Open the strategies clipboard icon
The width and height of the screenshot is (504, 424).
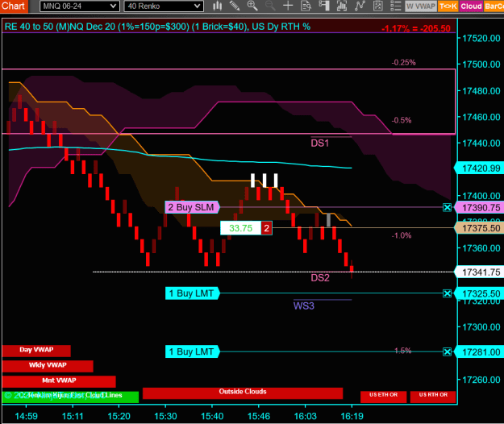(x=378, y=6)
